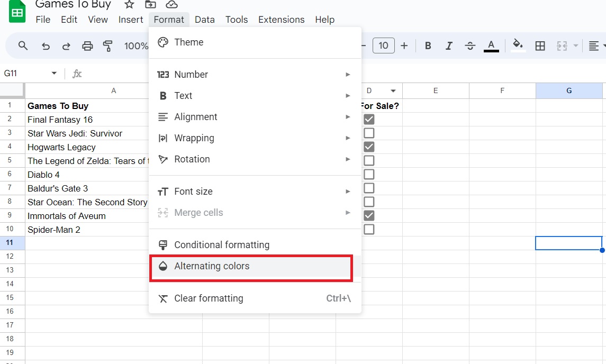Toggle italic with the I icon
Screen dimensions: 606x364
[x=449, y=46]
